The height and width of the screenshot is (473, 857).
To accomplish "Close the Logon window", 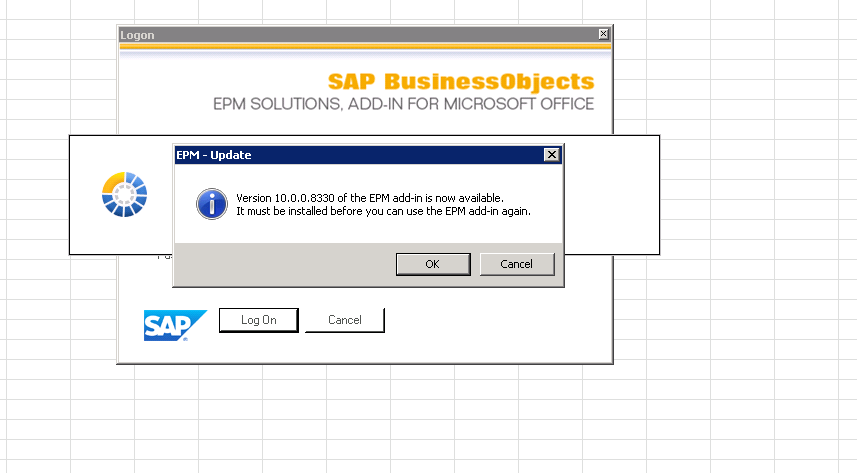I will (x=603, y=34).
